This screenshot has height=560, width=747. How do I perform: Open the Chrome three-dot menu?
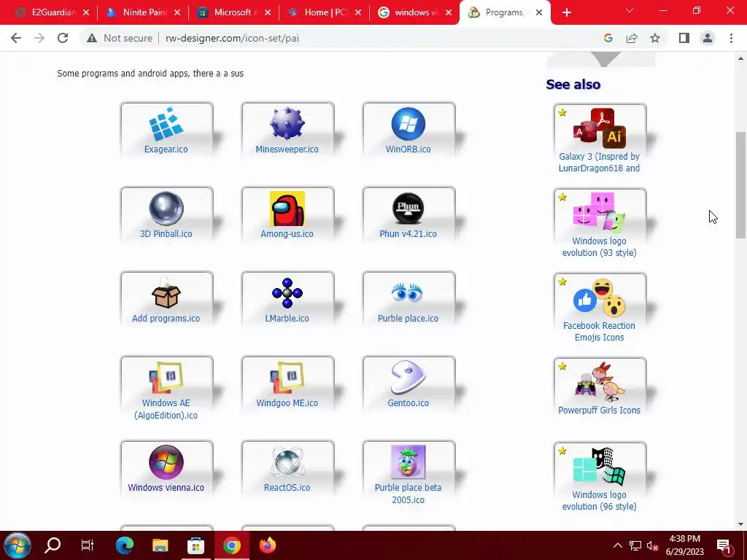(x=731, y=38)
